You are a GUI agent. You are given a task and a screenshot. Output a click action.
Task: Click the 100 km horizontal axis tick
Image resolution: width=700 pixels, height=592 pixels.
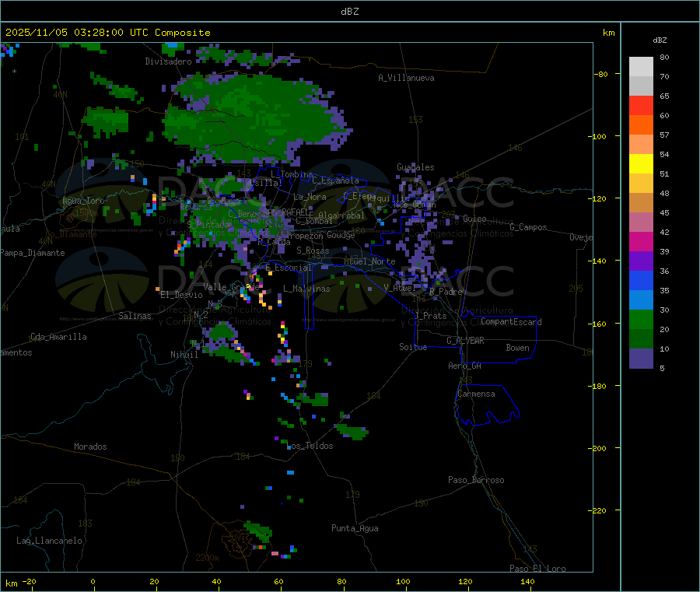tap(403, 581)
